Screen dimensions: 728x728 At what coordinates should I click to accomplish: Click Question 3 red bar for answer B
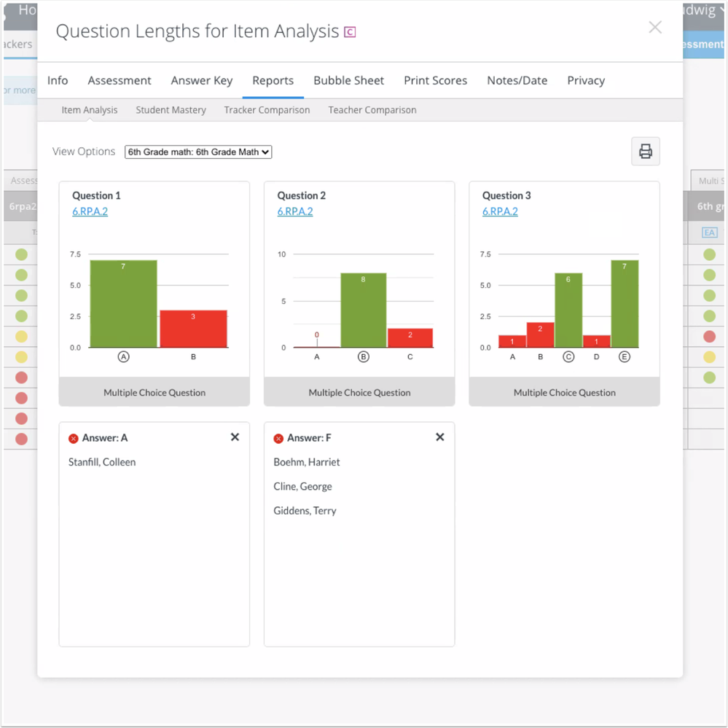click(541, 334)
